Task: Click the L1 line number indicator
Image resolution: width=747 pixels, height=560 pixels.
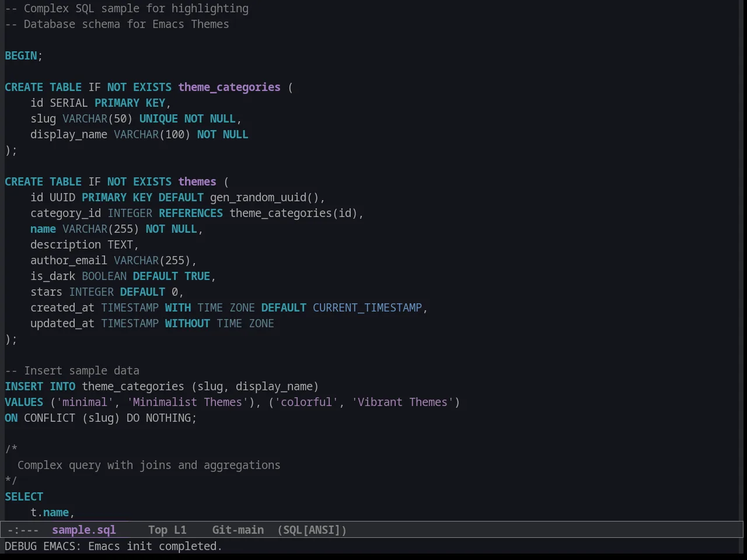Action: [x=180, y=530]
